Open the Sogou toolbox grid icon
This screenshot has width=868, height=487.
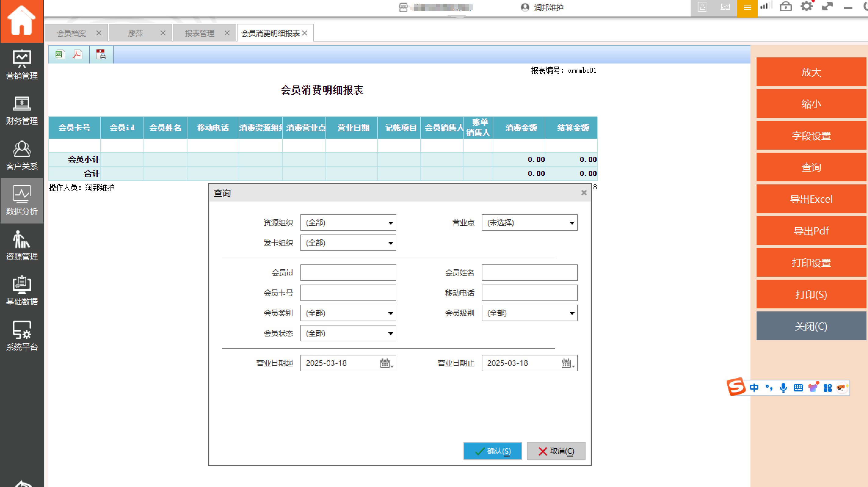[x=828, y=388]
